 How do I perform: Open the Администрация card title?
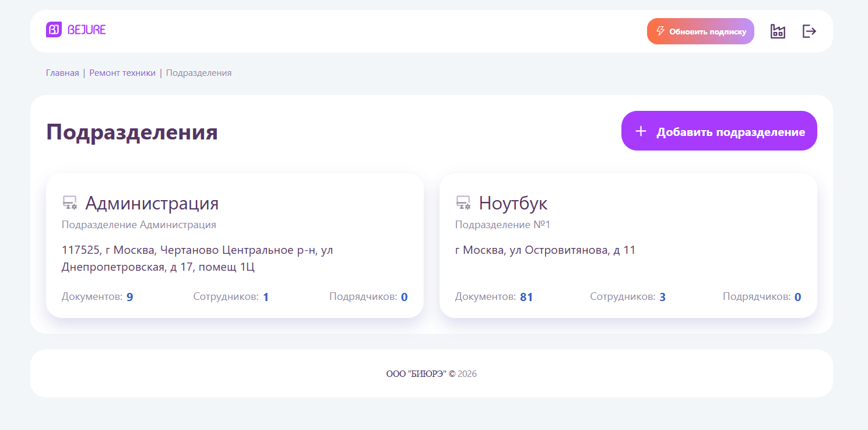(152, 203)
